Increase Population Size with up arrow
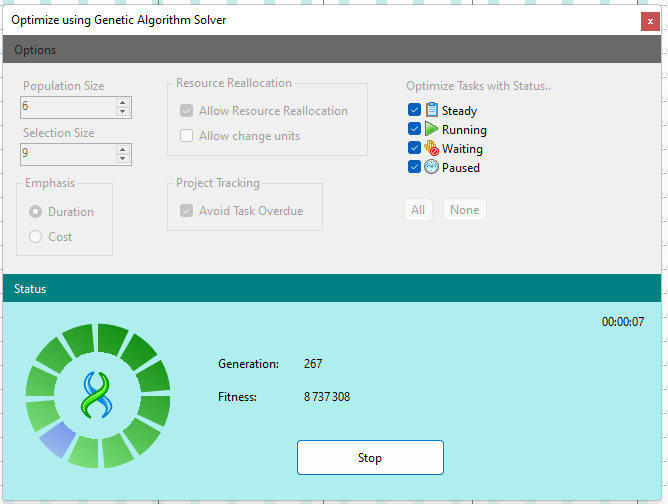This screenshot has height=504, width=668. click(x=123, y=102)
